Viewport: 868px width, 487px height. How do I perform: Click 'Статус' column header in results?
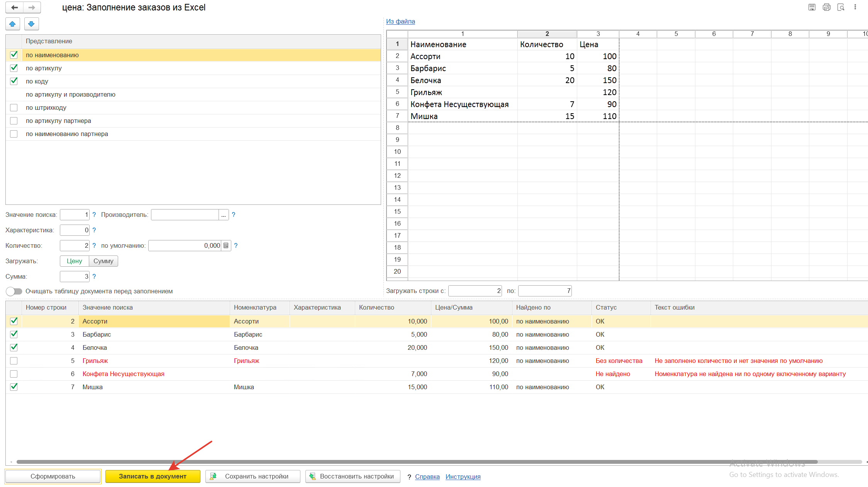(x=621, y=307)
